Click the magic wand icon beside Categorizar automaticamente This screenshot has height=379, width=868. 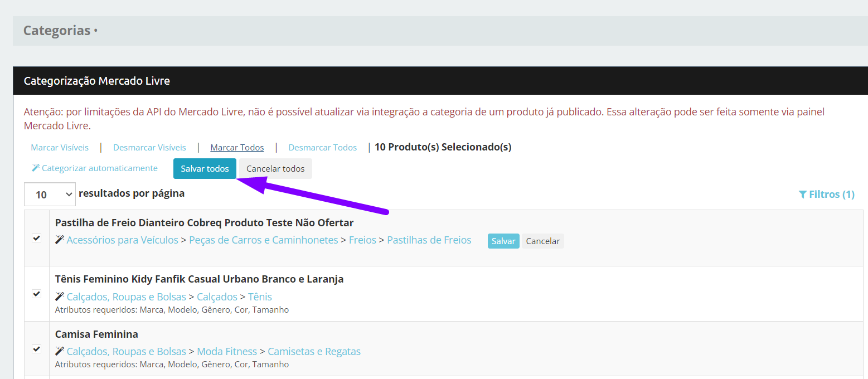pyautogui.click(x=36, y=168)
